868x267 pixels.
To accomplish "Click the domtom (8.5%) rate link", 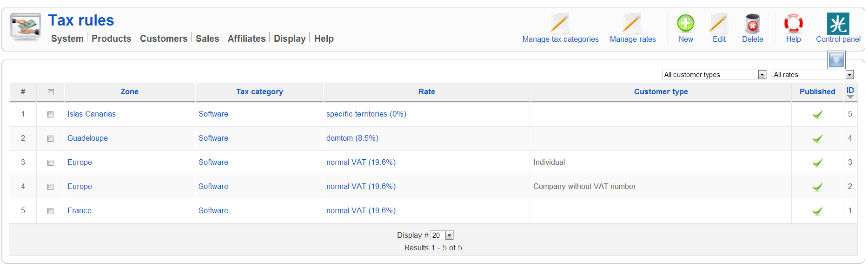I will point(352,138).
